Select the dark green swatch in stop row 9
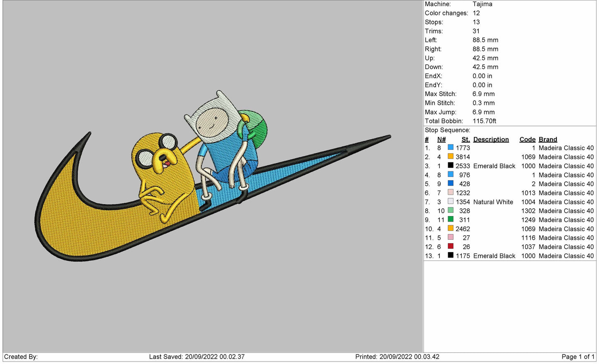The image size is (599, 364). pyautogui.click(x=450, y=219)
